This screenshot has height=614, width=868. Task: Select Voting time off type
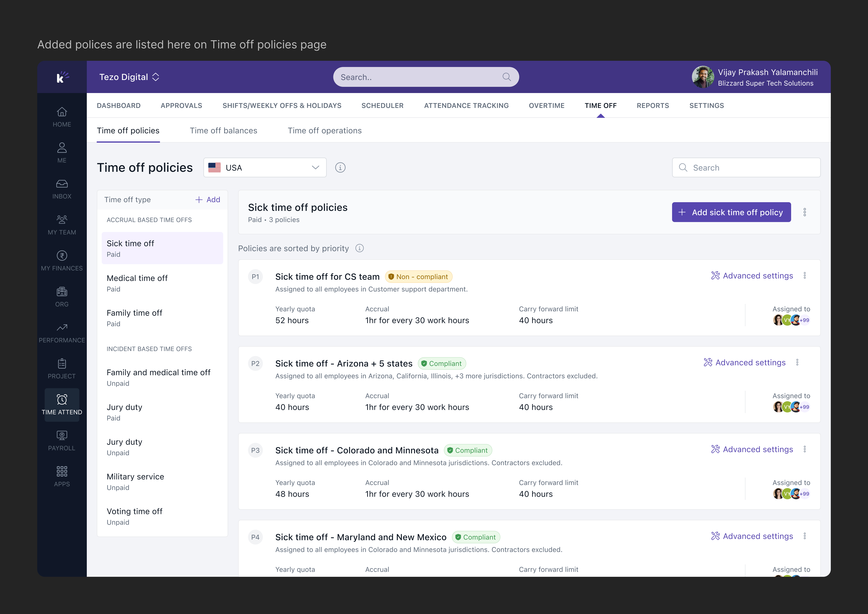(x=163, y=516)
